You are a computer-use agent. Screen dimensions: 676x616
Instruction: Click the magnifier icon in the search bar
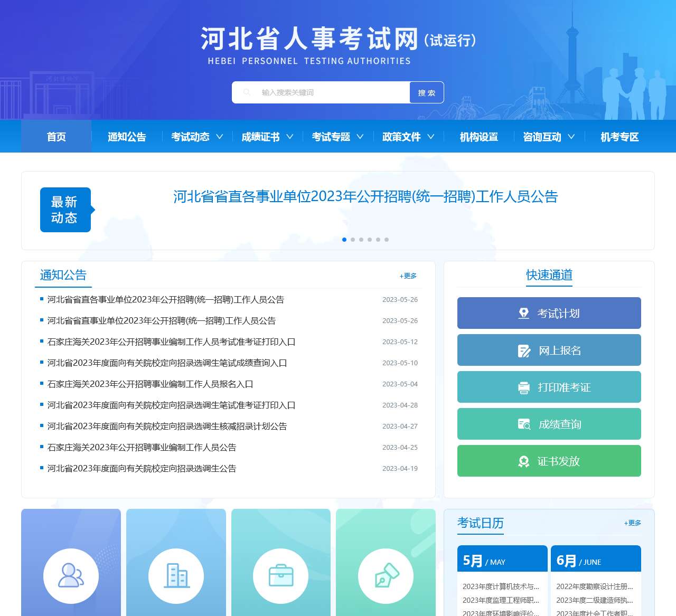pyautogui.click(x=247, y=92)
